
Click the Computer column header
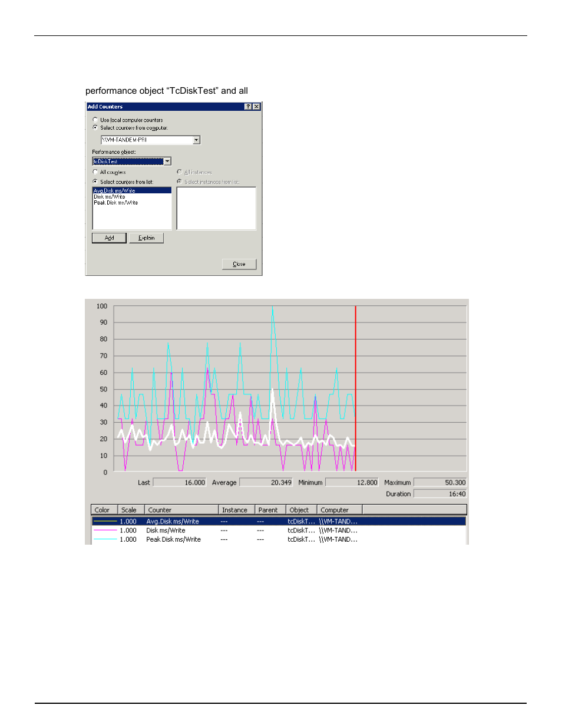340,510
